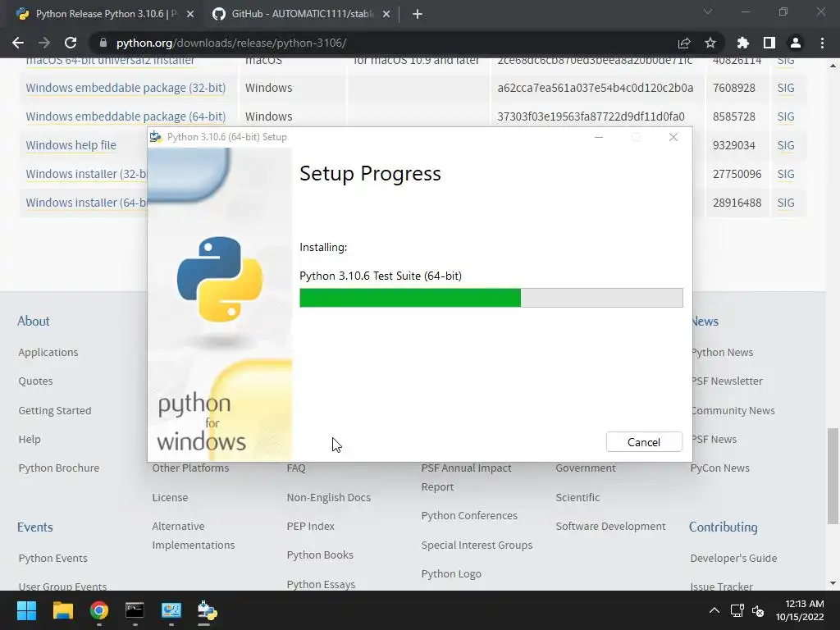Image resolution: width=840 pixels, height=630 pixels.
Task: Open File Explorer from taskbar
Action: 62,610
